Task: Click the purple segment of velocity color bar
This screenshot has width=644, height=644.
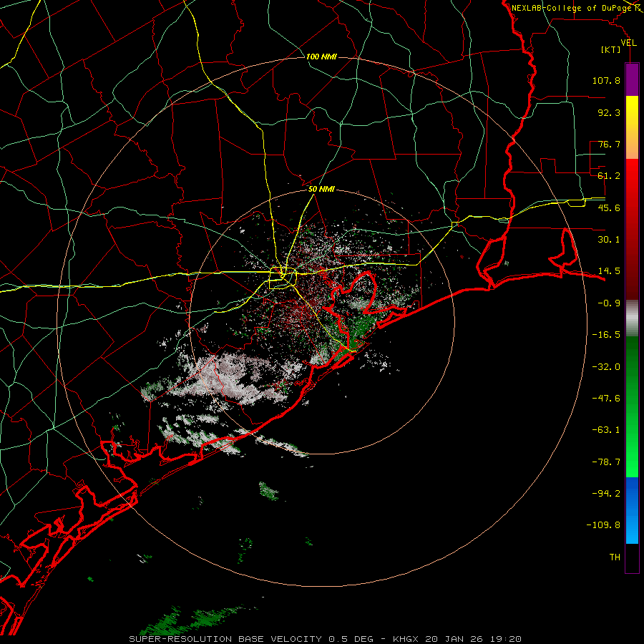Action: click(632, 80)
